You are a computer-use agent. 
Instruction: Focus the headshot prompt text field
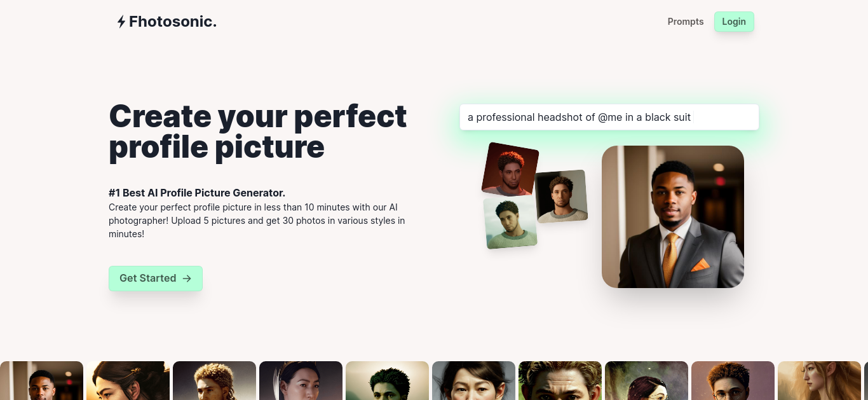[x=609, y=117]
